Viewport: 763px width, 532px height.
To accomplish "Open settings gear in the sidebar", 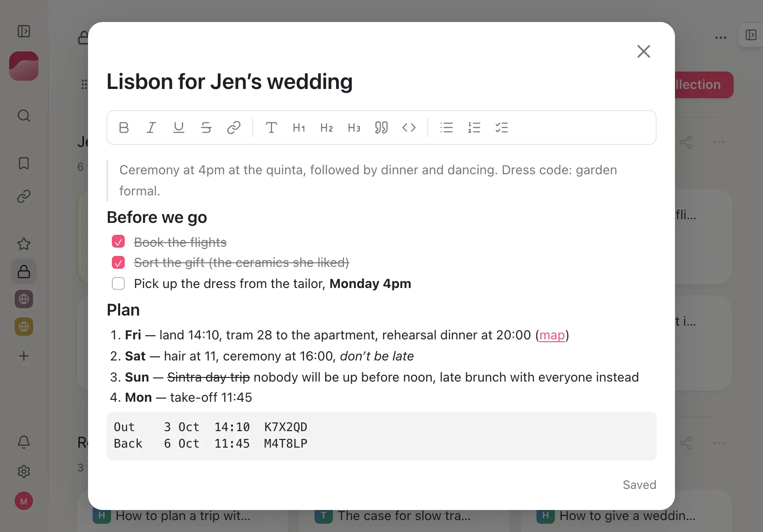I will 24,471.
